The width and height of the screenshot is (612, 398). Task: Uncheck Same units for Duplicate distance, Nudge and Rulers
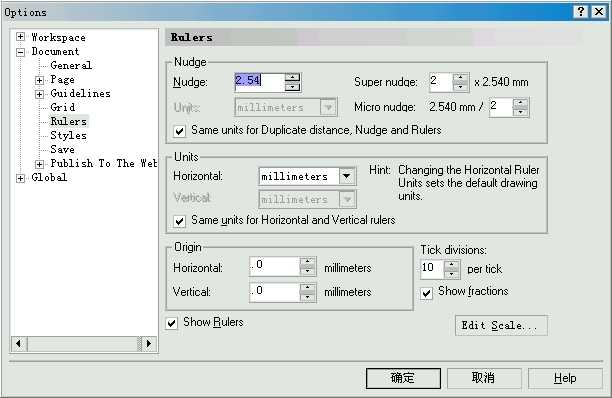(x=180, y=131)
